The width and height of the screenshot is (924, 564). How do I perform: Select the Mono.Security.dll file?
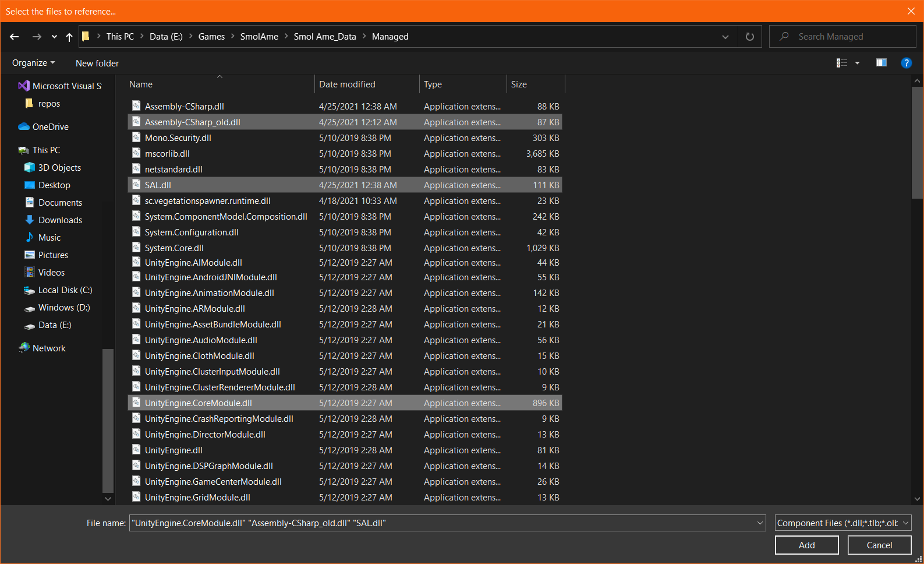tap(345, 138)
